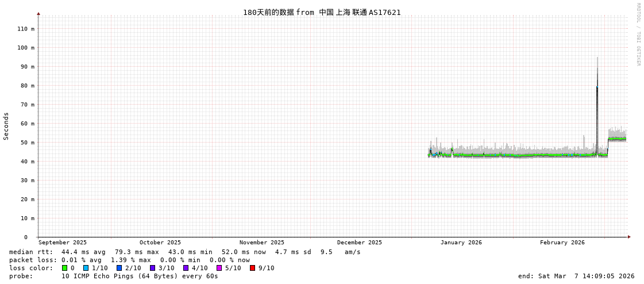The image size is (644, 284).
Task: Click the purple 3/10 loss swatch
Action: 152,268
